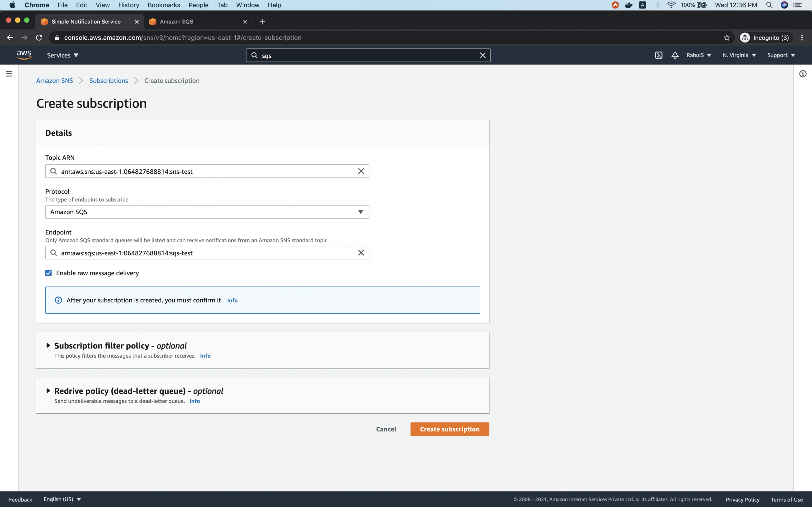This screenshot has width=812, height=507.
Task: Clear the sqs search query with the X
Action: 483,55
